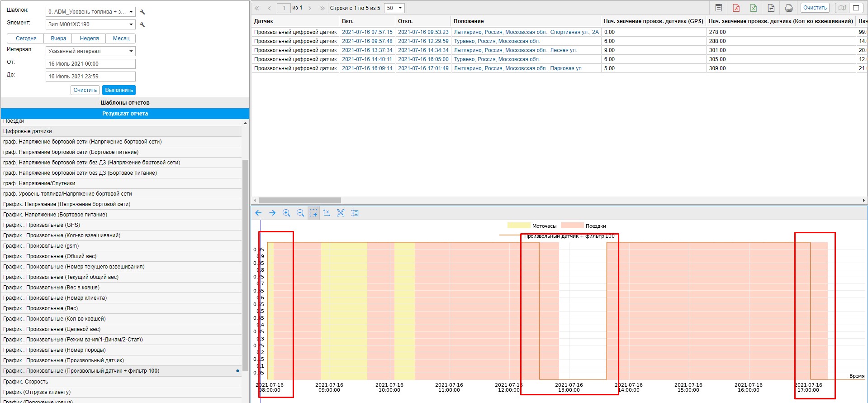Viewport: 868px width, 403px height.
Task: Toggle Моточасы series in chart legend
Action: 518,225
